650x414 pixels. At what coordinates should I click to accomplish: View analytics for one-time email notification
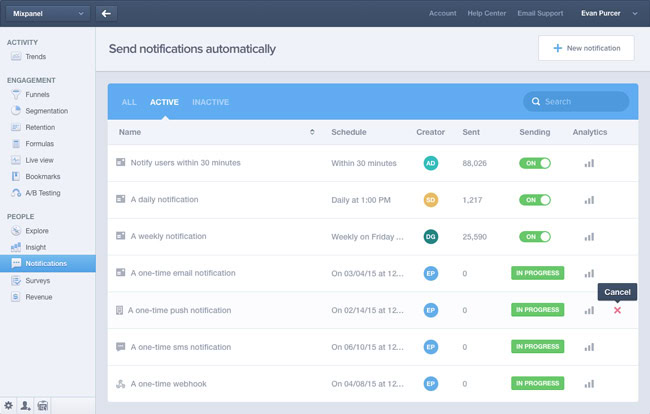pyautogui.click(x=589, y=274)
